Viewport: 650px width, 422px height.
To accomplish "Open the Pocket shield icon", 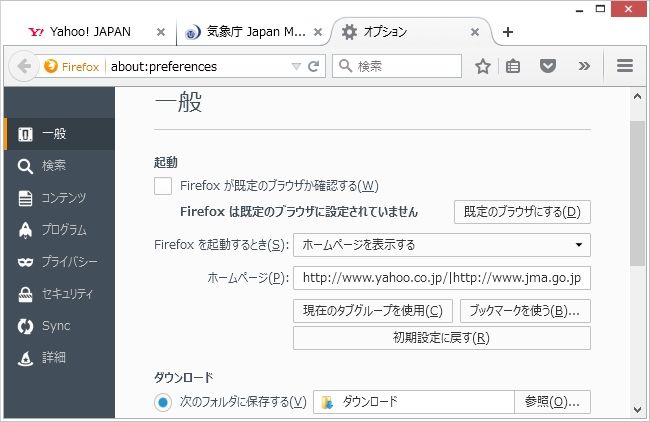I will tap(548, 66).
